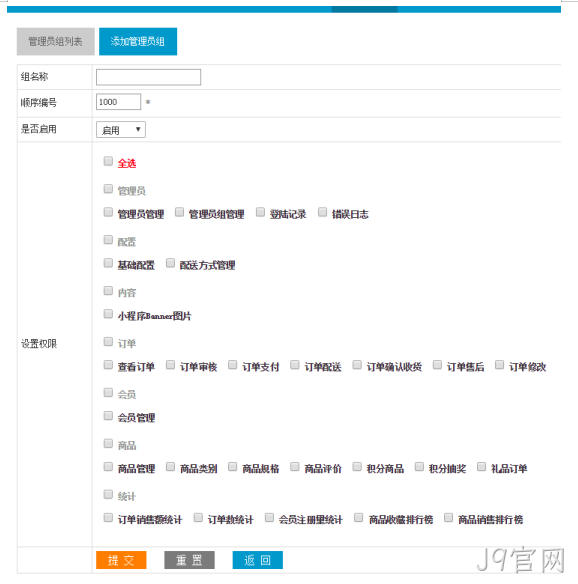Image resolution: width=578 pixels, height=584 pixels.
Task: Submit the form with 提交 button
Action: (x=121, y=560)
